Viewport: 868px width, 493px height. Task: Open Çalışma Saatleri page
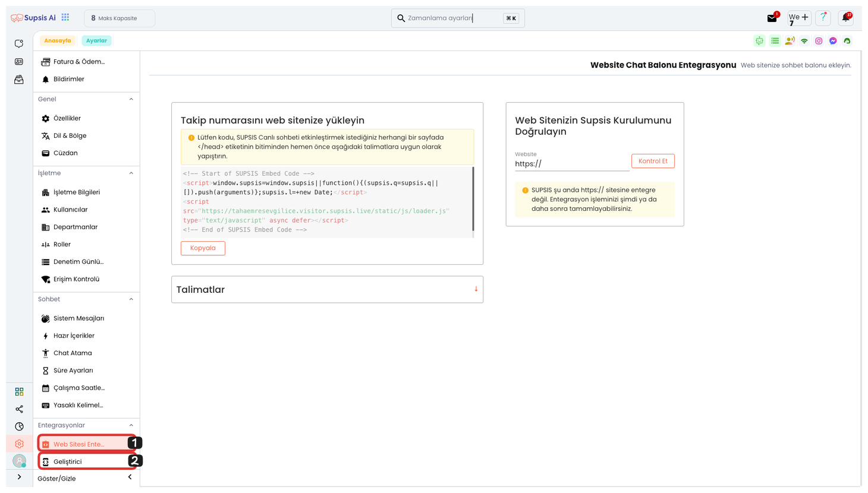[x=86, y=388]
